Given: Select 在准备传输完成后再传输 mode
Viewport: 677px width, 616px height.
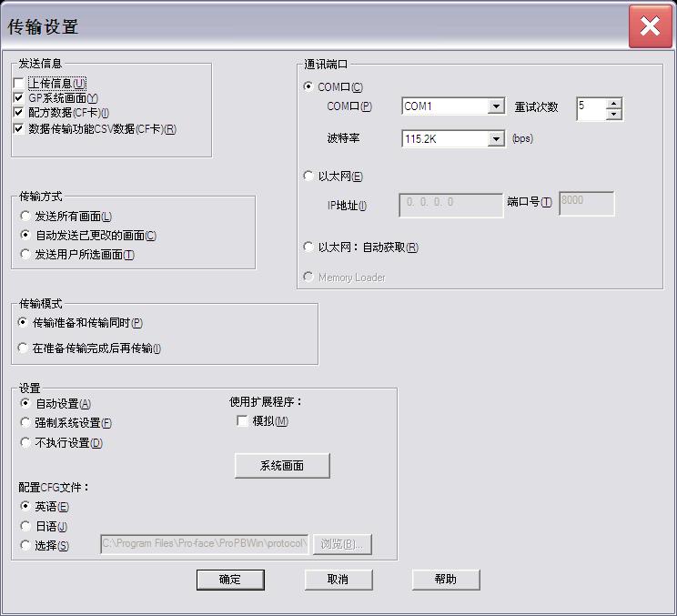Looking at the screenshot, I should click(x=24, y=348).
